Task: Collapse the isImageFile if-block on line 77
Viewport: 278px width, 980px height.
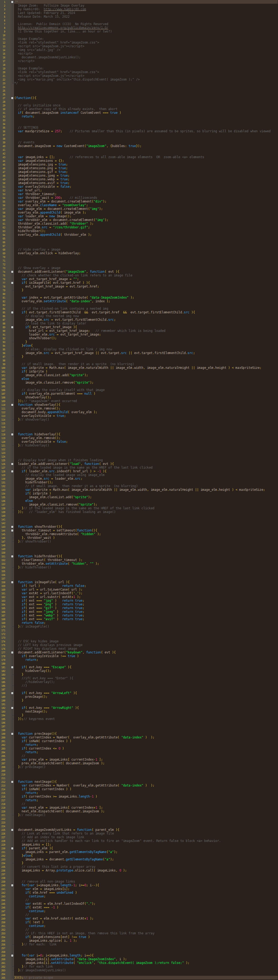Action: (x=12, y=283)
